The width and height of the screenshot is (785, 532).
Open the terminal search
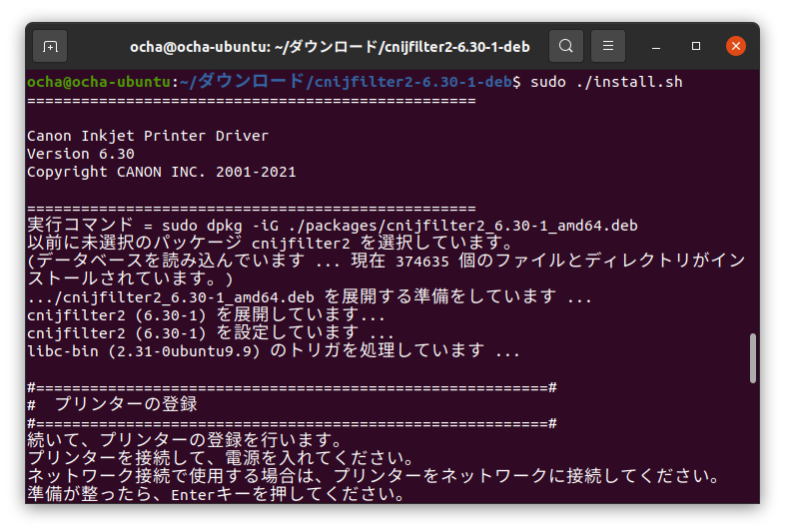pos(566,46)
